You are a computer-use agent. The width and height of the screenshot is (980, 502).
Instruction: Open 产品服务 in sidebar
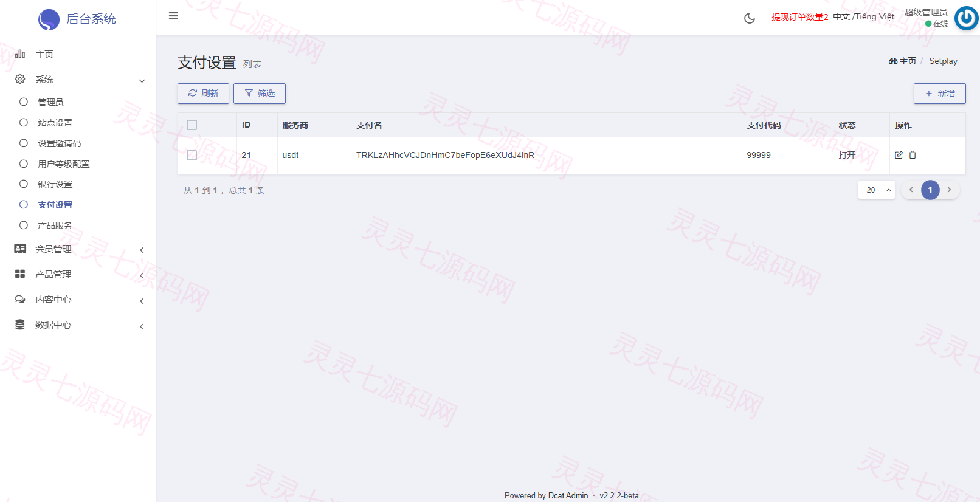point(55,225)
